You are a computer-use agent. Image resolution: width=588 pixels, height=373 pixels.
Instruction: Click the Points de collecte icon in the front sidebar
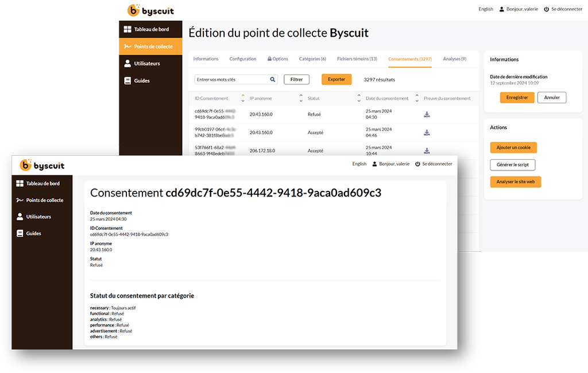(20, 200)
